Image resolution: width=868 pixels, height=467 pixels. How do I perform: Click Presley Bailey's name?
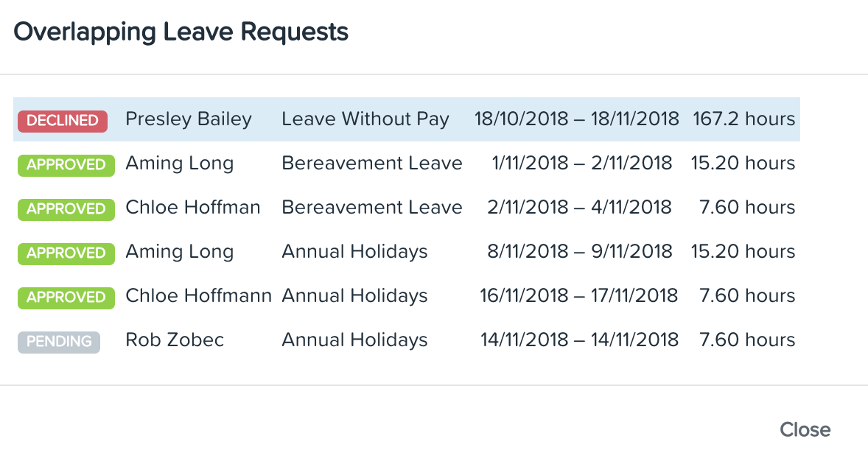[x=188, y=119]
